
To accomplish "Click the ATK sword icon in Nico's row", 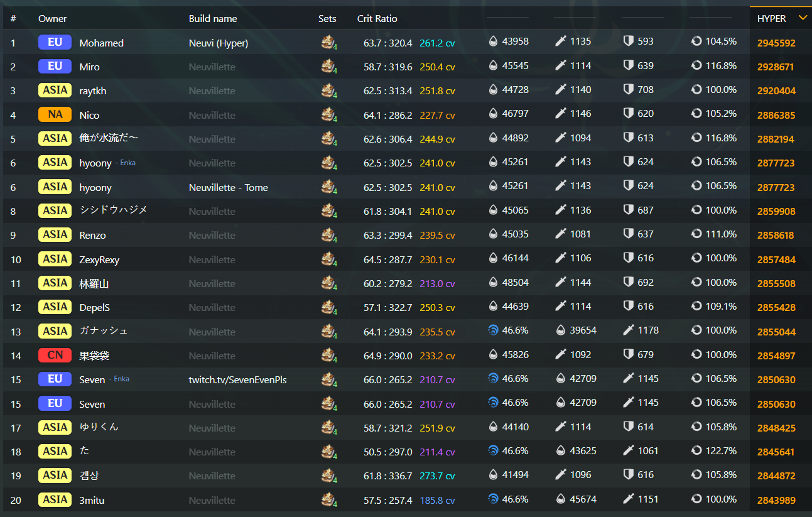I will [x=561, y=114].
